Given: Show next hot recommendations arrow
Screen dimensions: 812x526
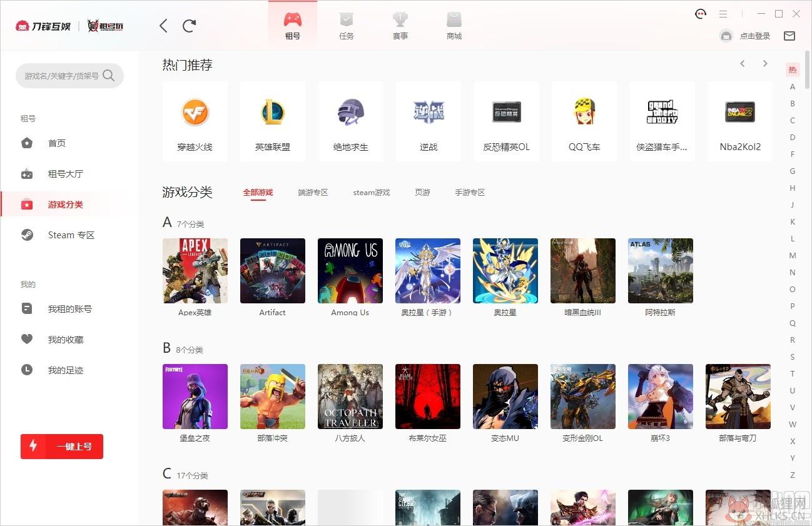Looking at the screenshot, I should [x=765, y=64].
